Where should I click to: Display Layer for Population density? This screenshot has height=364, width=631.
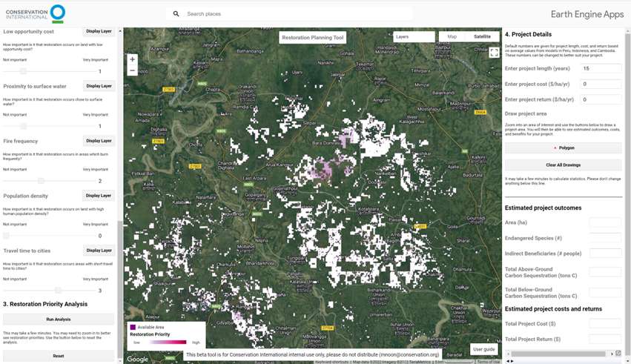click(x=99, y=196)
